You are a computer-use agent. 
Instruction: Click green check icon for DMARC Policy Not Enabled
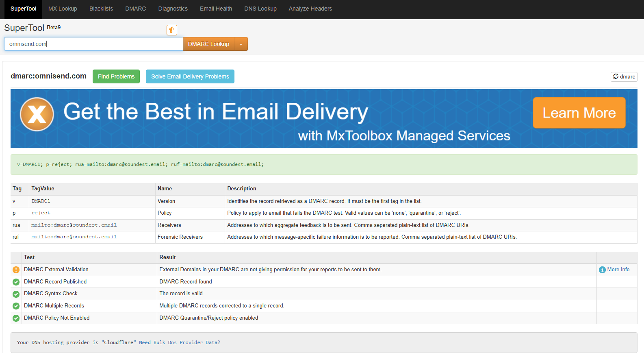coord(16,318)
